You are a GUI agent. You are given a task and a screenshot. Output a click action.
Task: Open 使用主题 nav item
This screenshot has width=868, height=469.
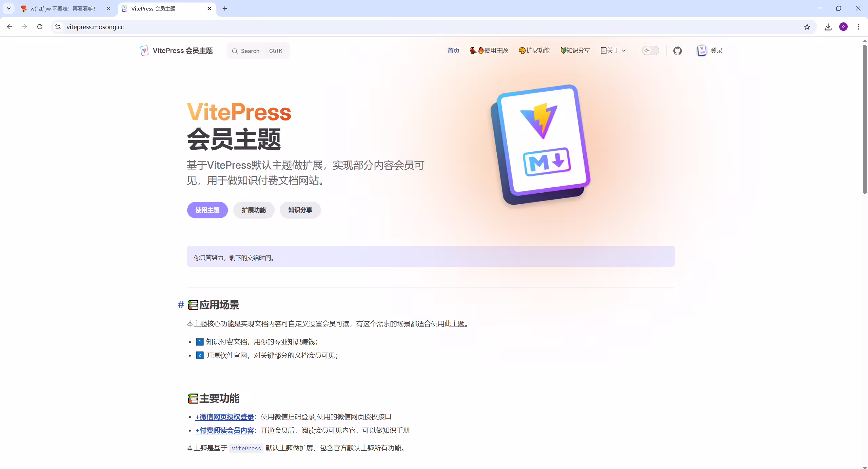tap(489, 51)
